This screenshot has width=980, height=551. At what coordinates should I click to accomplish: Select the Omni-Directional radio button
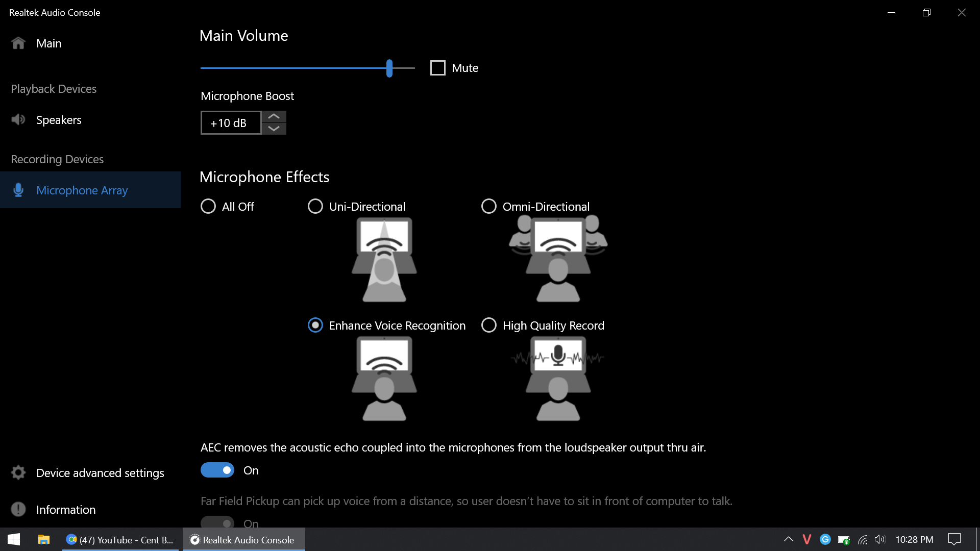click(x=489, y=206)
